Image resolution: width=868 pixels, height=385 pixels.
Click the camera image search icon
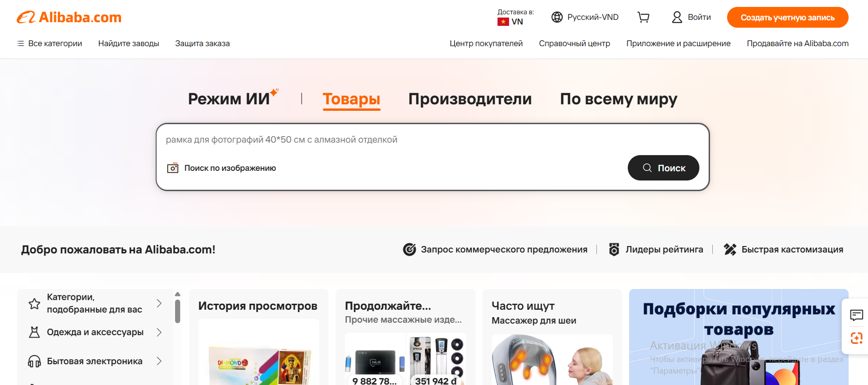pyautogui.click(x=173, y=168)
